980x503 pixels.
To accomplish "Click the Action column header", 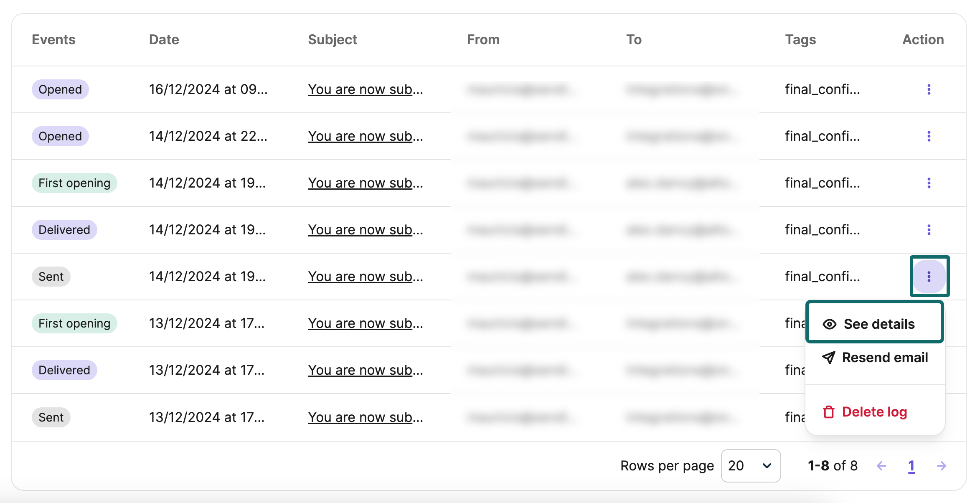I will (923, 39).
